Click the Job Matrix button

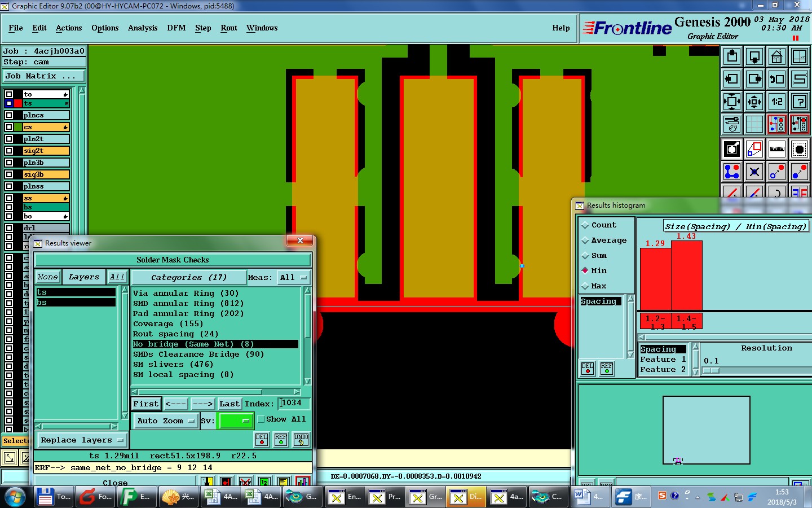(44, 76)
